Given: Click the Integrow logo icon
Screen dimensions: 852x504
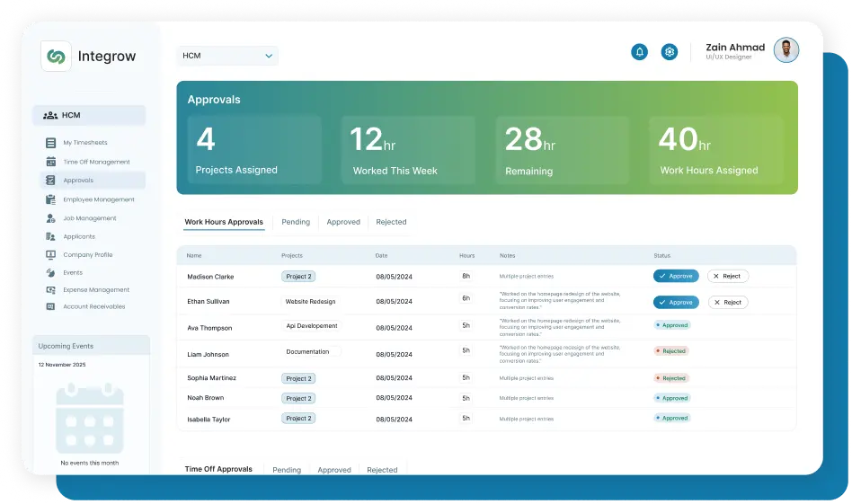Looking at the screenshot, I should [56, 57].
